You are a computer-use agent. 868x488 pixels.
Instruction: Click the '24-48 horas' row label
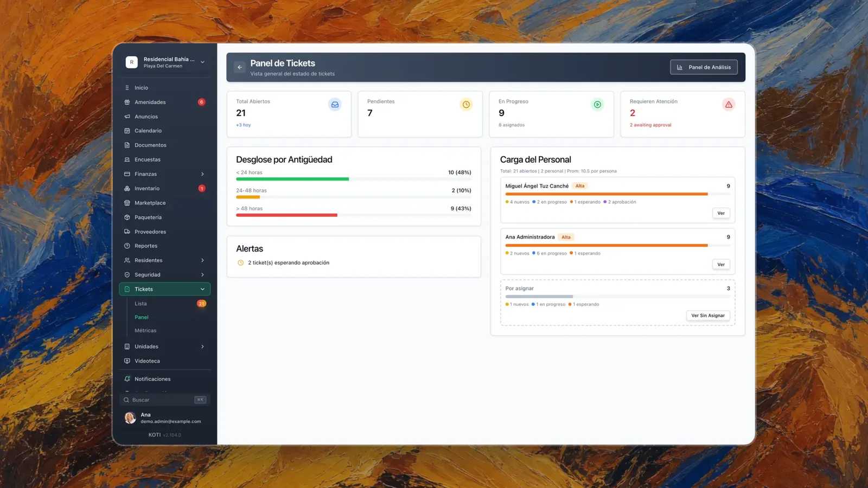[251, 190]
